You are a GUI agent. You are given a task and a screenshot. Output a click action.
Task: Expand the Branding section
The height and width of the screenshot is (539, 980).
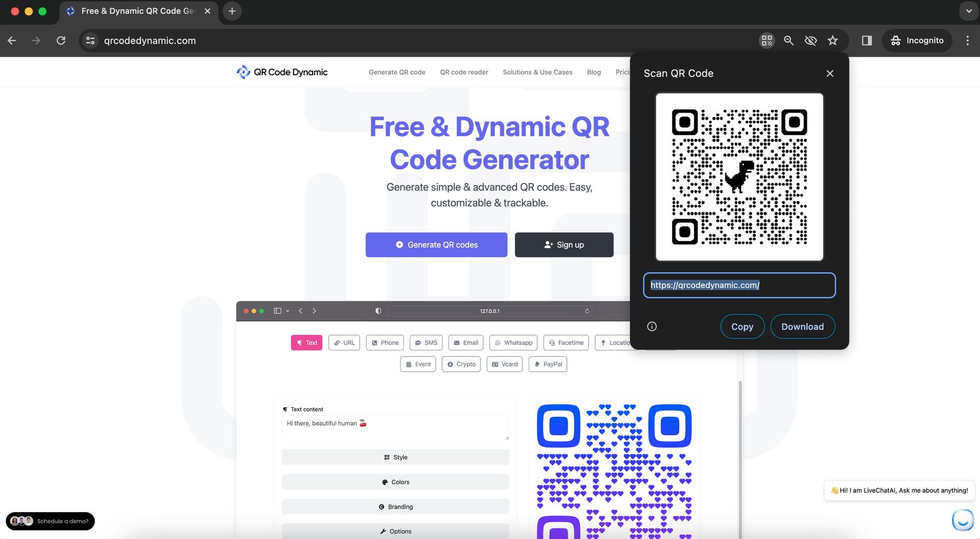click(395, 506)
